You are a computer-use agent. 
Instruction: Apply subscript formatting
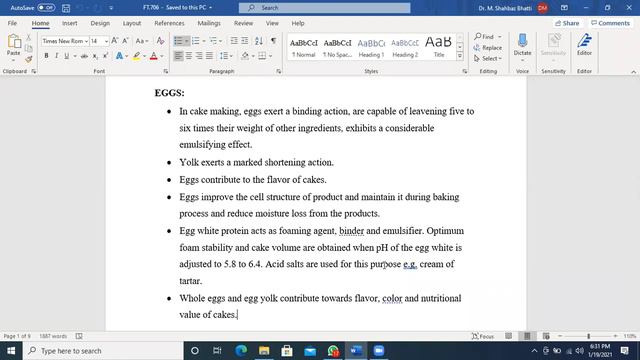[95, 56]
